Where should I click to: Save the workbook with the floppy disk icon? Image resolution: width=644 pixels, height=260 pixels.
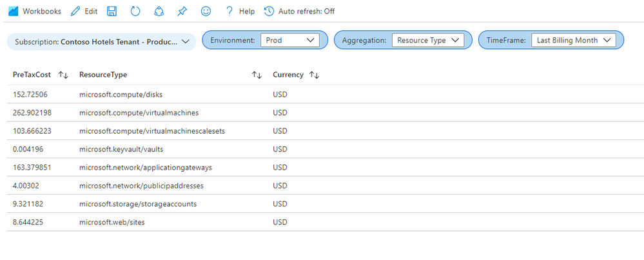coord(112,12)
